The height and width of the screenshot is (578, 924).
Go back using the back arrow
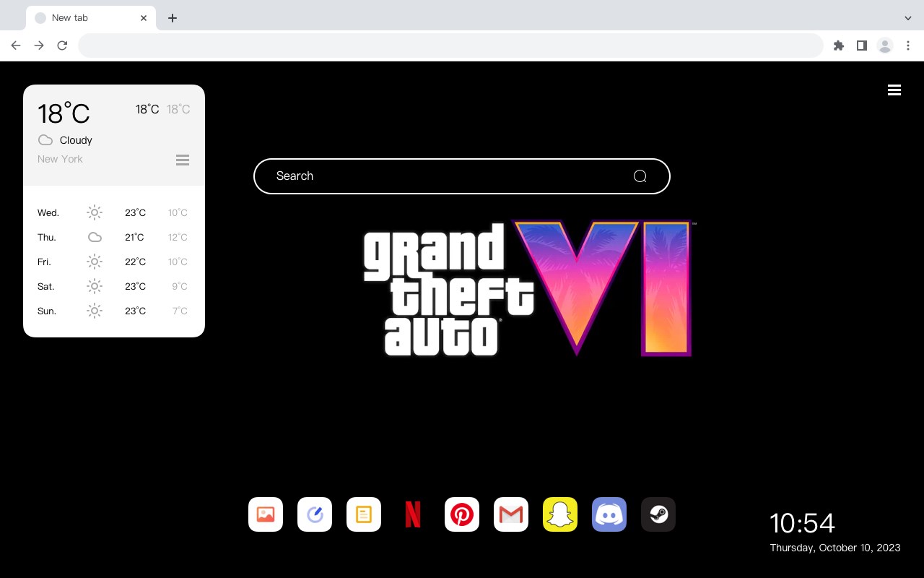pyautogui.click(x=16, y=46)
